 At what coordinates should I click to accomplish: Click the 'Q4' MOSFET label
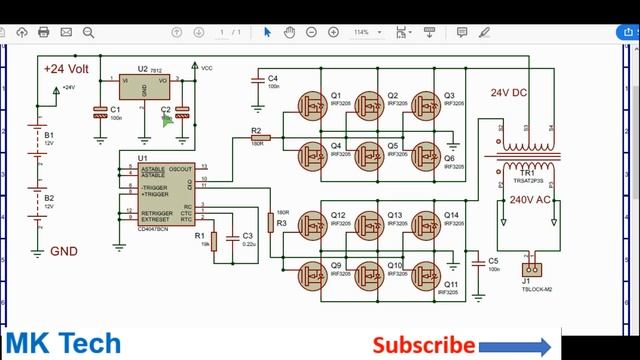(x=336, y=146)
